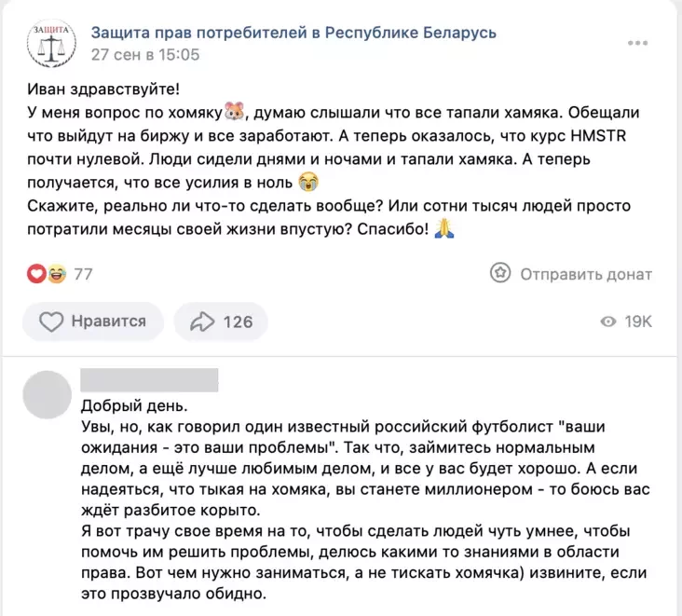
Task: Click the heart outline in the Нравится button
Action: [51, 322]
